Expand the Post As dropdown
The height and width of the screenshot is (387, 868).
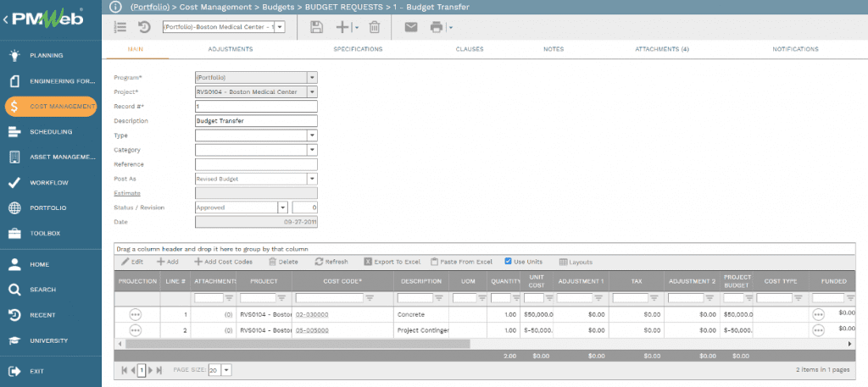pyautogui.click(x=312, y=179)
